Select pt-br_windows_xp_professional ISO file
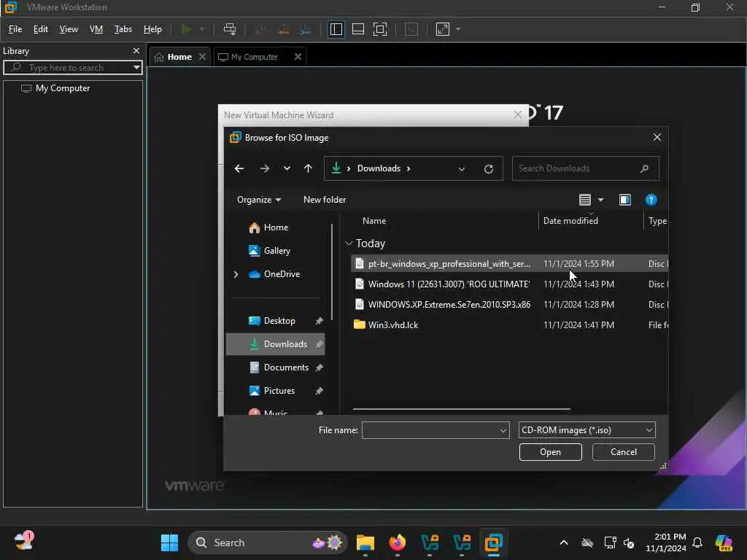The height and width of the screenshot is (560, 747). 509,264
